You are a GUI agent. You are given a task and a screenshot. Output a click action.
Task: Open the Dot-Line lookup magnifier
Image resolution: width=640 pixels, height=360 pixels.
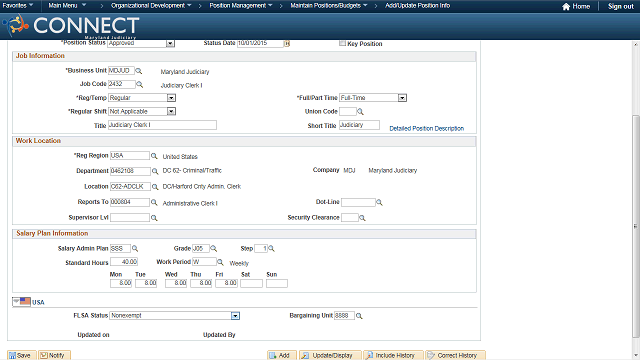379,202
